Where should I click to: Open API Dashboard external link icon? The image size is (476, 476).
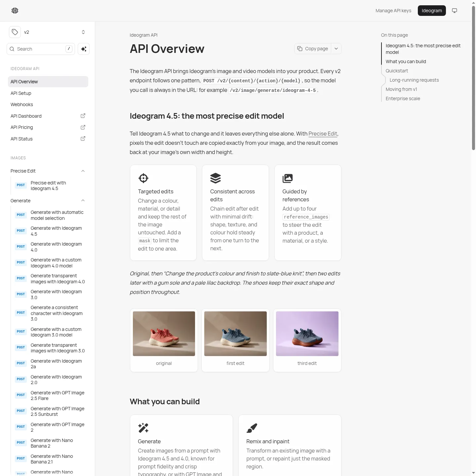coord(83,116)
